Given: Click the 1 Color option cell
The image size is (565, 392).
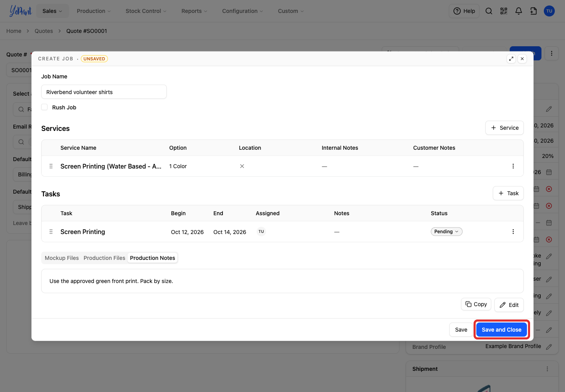Looking at the screenshot, I should click(178, 166).
